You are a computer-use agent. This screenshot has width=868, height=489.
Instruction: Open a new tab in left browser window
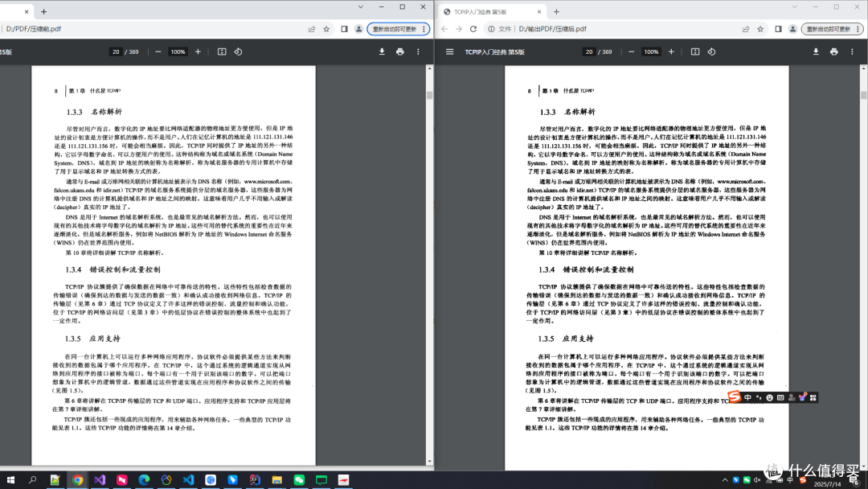(x=43, y=11)
